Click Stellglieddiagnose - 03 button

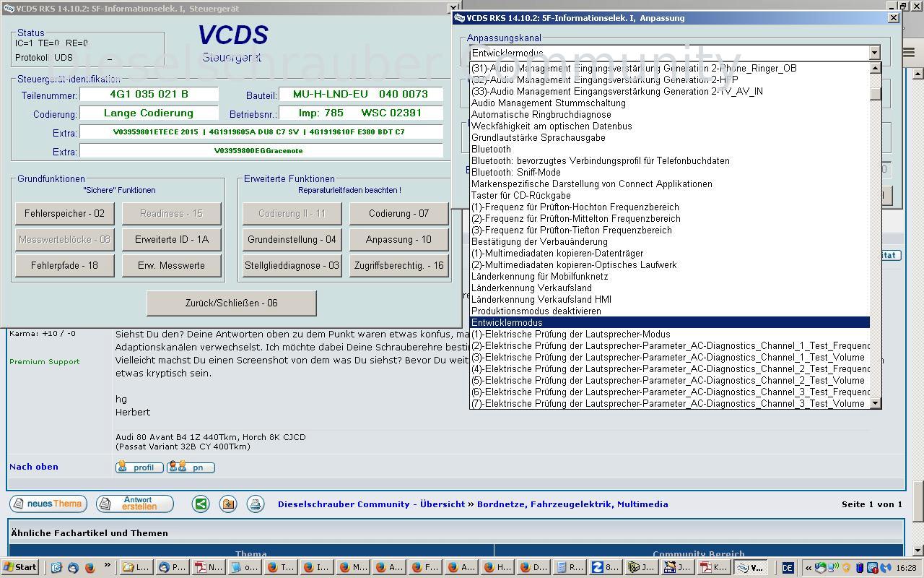[x=292, y=266]
